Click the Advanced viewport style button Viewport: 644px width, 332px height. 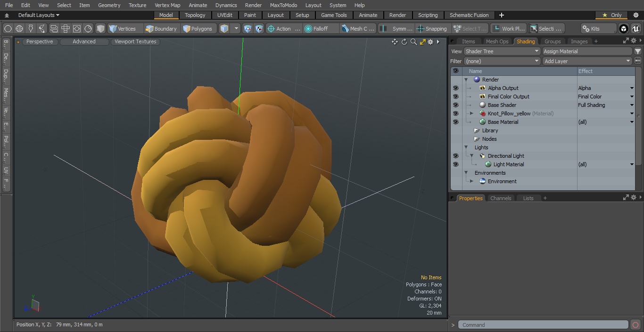[x=84, y=41]
